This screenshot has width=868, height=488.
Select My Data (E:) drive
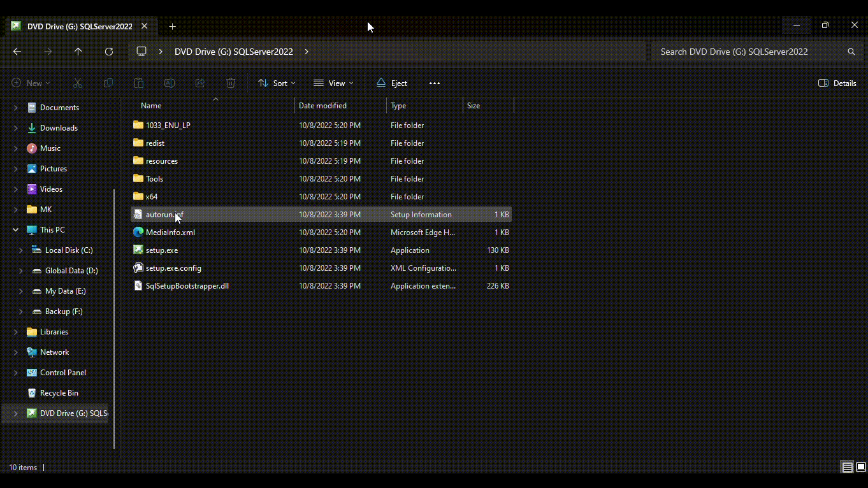[59, 291]
